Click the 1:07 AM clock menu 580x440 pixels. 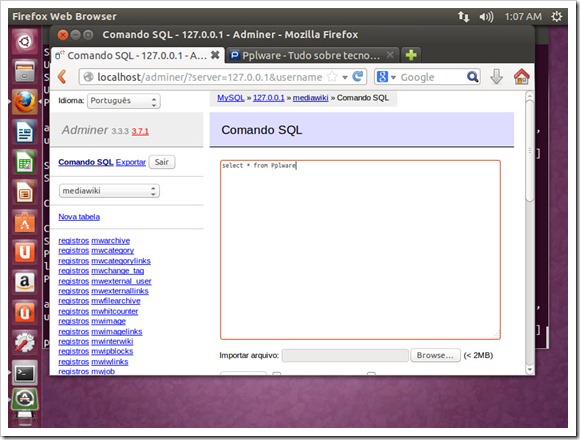click(x=523, y=17)
